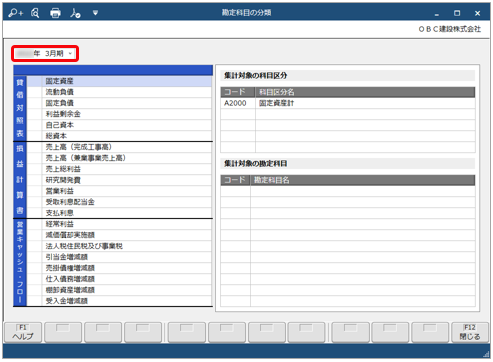The image size is (493, 362).
Task: Click the コード header in 科目区分 table
Action: coord(238,92)
